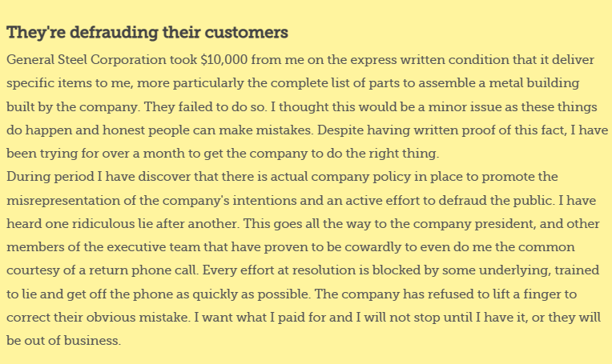The image size is (612, 364).
Task: Click the phrase "written proof of this fact"
Action: pos(489,130)
